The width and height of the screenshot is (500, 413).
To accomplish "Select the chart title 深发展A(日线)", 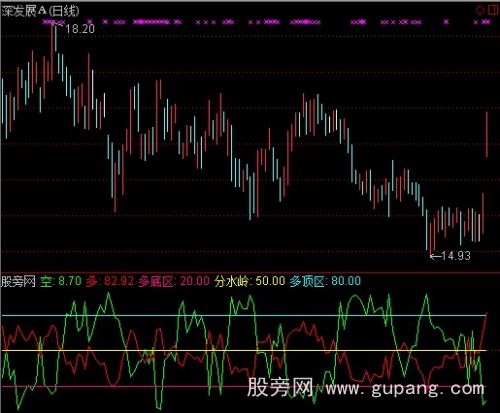I will [40, 11].
